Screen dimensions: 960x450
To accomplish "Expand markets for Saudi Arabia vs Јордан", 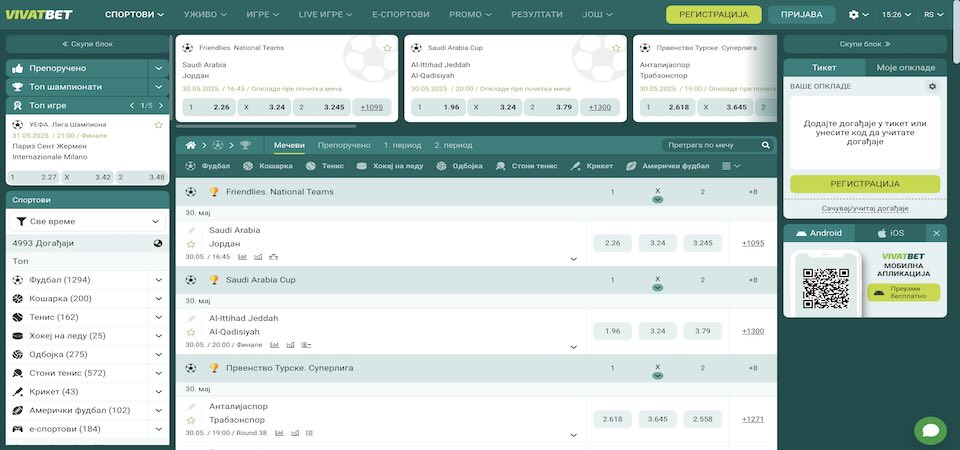I will click(574, 259).
